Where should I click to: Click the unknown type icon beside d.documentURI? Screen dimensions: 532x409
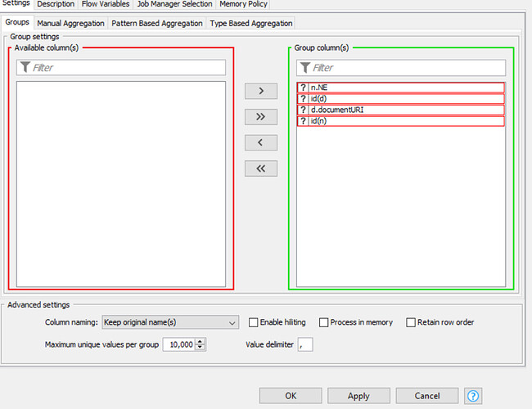tap(303, 110)
